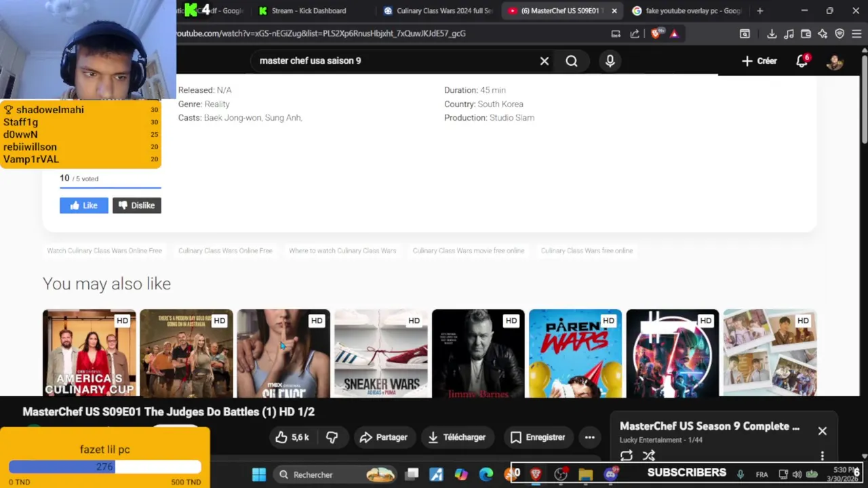Click the Partager share button

(384, 438)
